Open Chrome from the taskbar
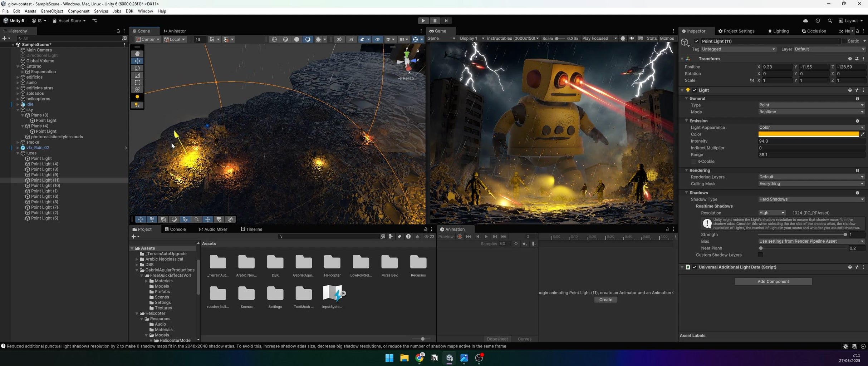The width and height of the screenshot is (868, 366). (420, 358)
